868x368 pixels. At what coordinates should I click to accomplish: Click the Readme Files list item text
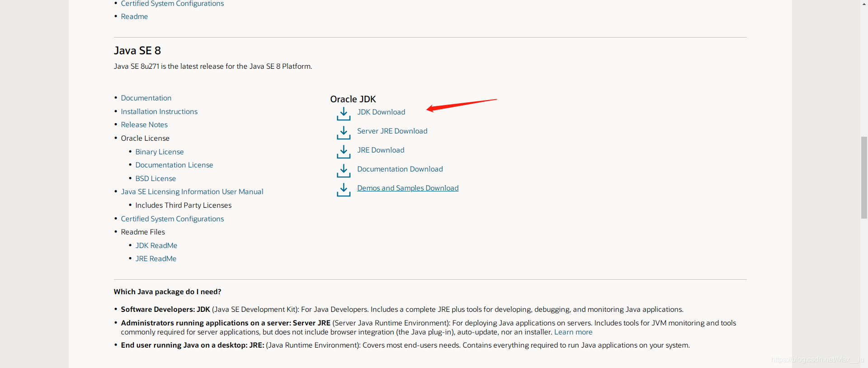coord(143,232)
